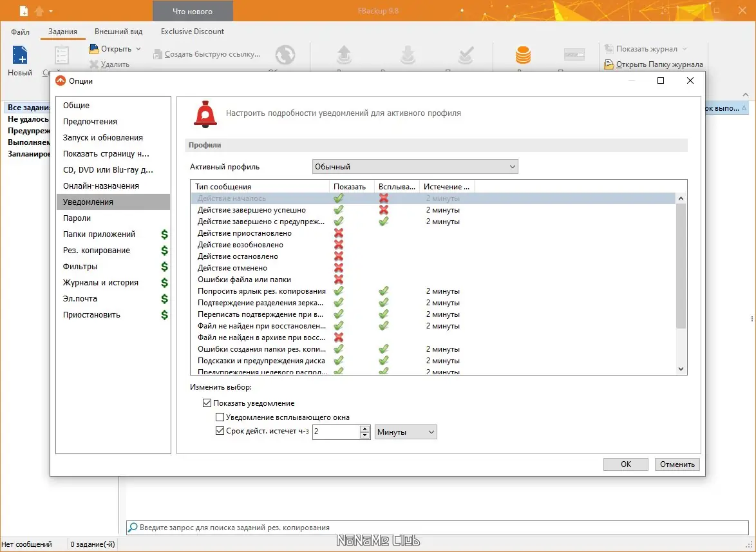The image size is (756, 552).
Task: Click the dollar icon beside Папки приложений
Action: [x=164, y=234]
